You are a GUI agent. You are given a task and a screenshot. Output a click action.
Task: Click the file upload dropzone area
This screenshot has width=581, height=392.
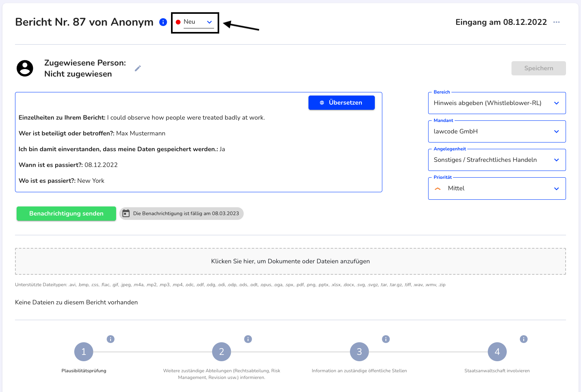290,261
